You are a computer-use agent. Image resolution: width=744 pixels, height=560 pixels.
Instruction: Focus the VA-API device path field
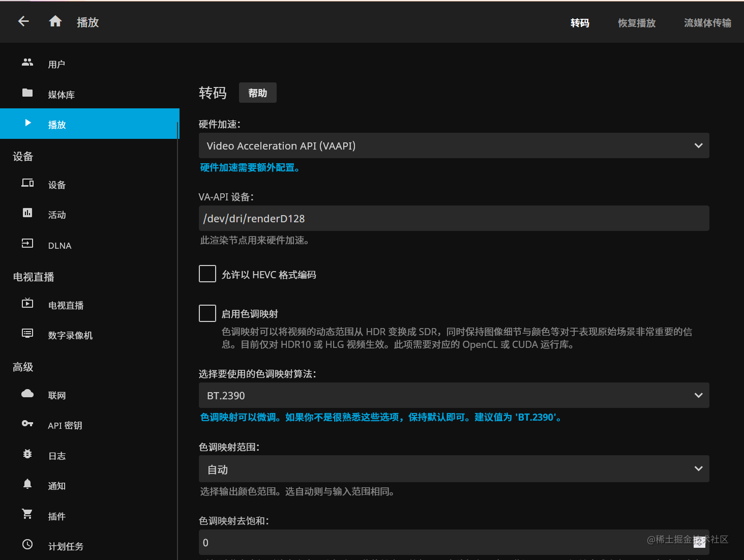(x=454, y=219)
